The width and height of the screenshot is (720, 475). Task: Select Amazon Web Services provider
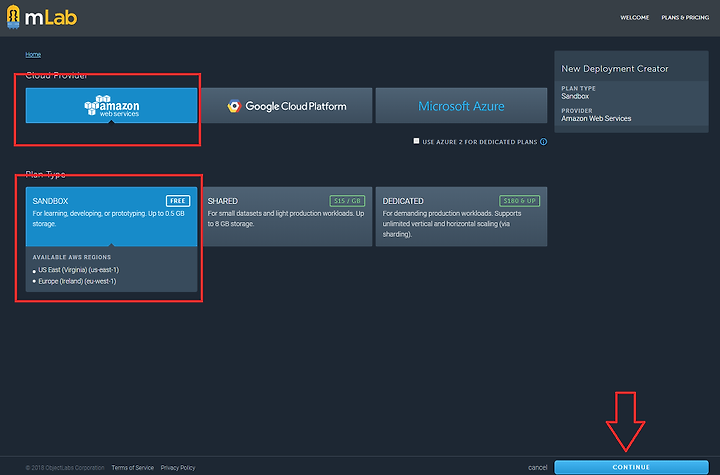click(111, 106)
